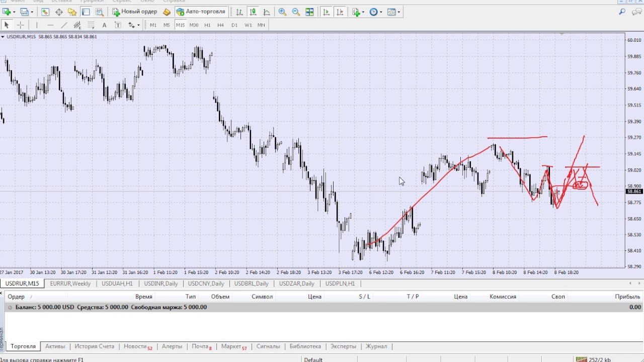This screenshot has height=362, width=644.
Task: Show the Data Window panel
Action: pos(59,12)
